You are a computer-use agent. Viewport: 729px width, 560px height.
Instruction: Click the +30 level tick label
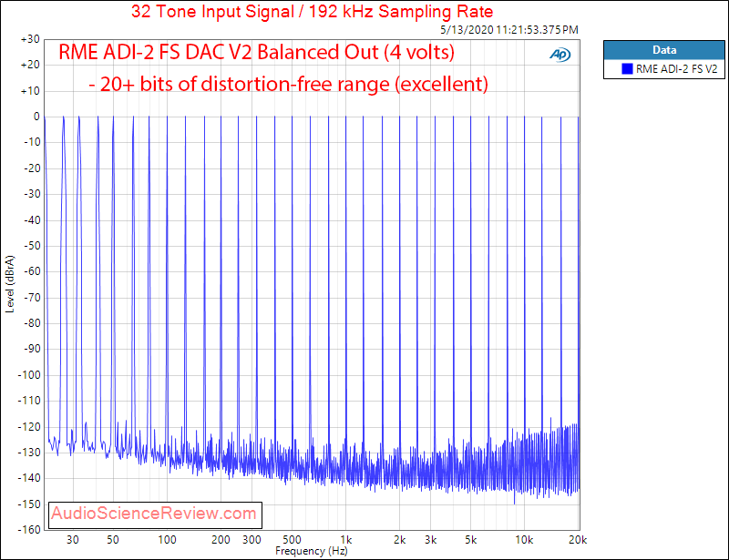coord(29,39)
